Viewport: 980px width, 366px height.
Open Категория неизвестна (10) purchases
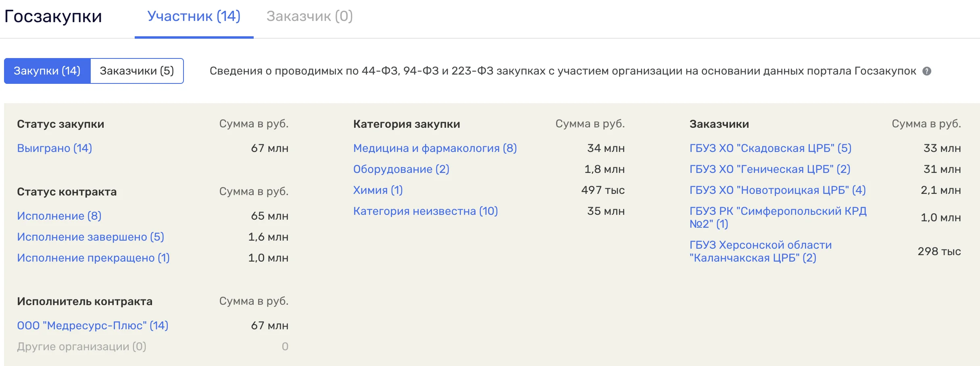pos(425,211)
